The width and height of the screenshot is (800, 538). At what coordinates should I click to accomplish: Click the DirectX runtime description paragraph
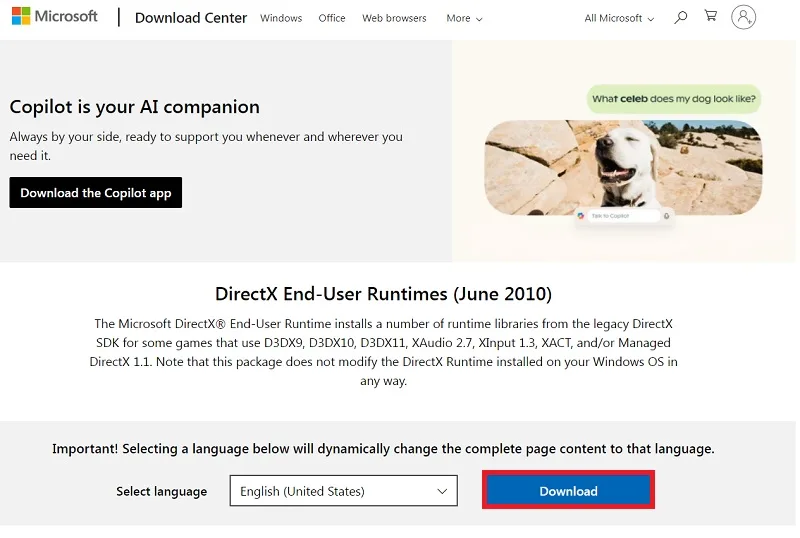pyautogui.click(x=383, y=352)
